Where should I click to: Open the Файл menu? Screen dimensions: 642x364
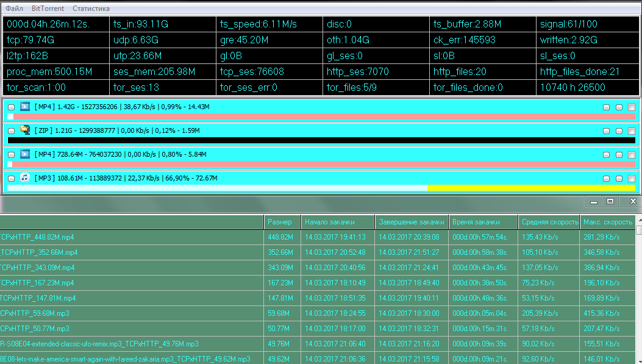tap(15, 9)
